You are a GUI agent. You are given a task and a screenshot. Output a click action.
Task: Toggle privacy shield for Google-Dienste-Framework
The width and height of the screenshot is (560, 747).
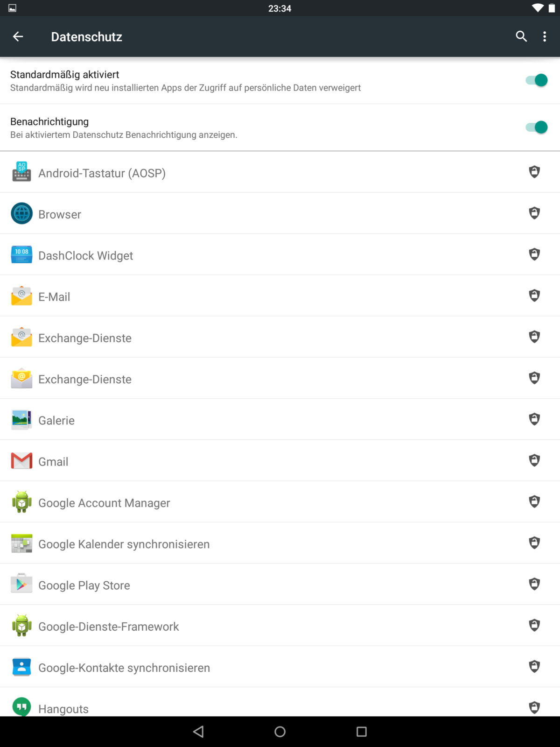[534, 625]
